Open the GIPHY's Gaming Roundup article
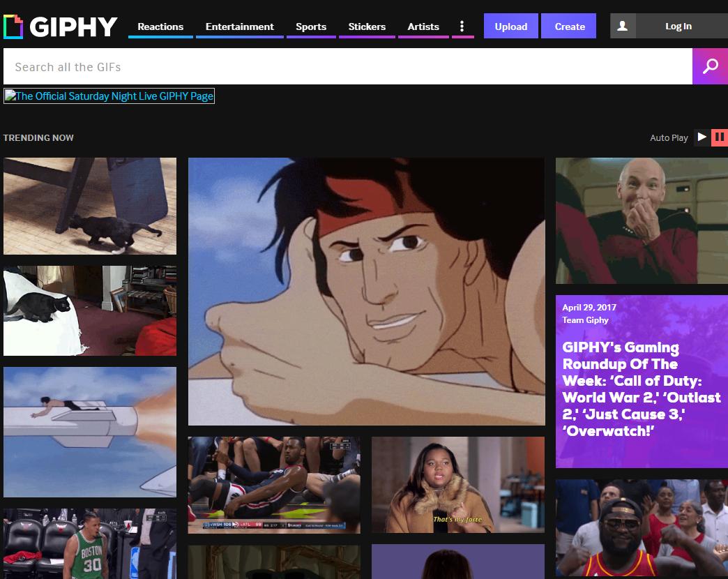Image resolution: width=728 pixels, height=579 pixels. pos(641,389)
